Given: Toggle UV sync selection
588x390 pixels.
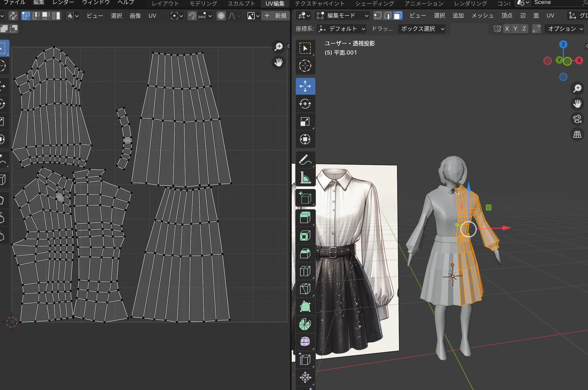Looking at the screenshot, I should pyautogui.click(x=13, y=16).
